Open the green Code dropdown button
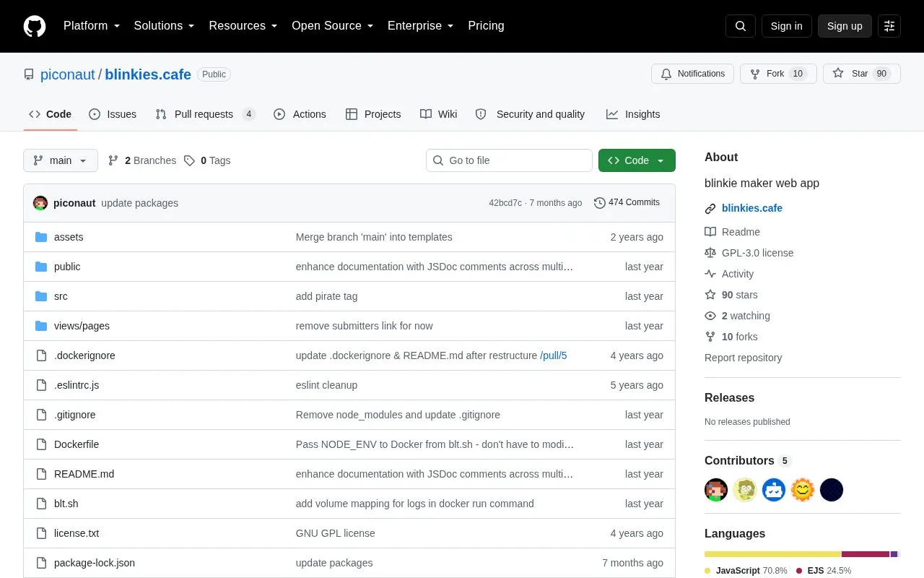924x578 pixels. (x=637, y=160)
